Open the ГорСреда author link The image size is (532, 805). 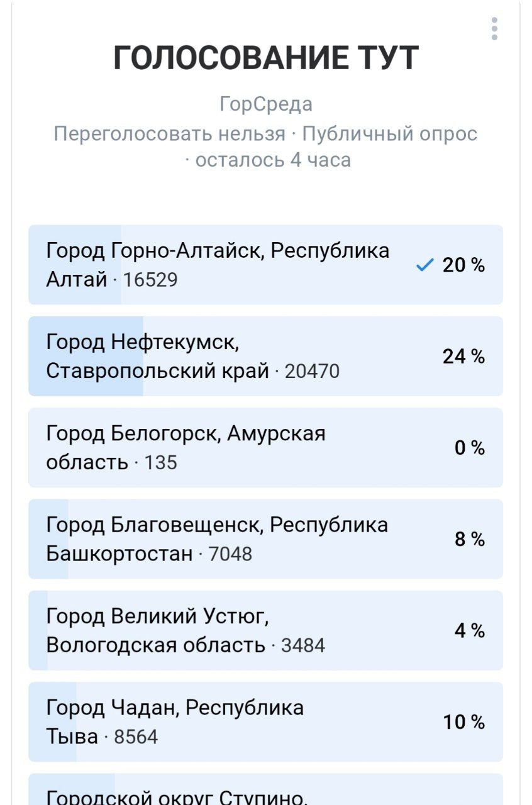click(266, 104)
